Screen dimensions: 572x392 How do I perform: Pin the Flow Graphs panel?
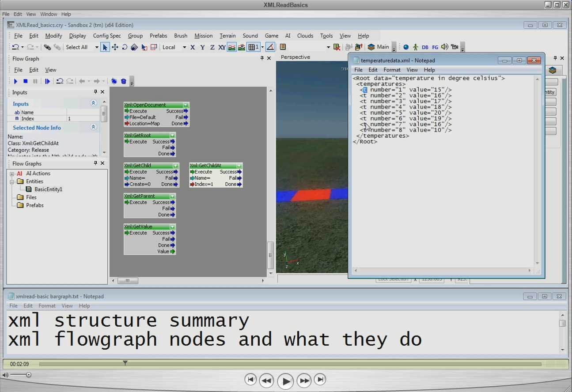coord(95,163)
